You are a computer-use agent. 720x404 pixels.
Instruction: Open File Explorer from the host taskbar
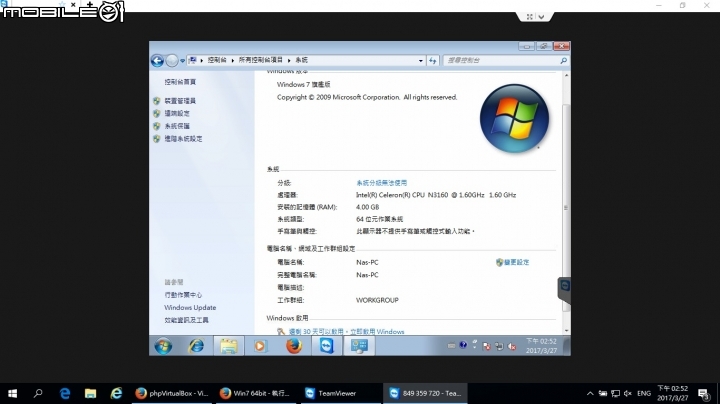(90, 393)
